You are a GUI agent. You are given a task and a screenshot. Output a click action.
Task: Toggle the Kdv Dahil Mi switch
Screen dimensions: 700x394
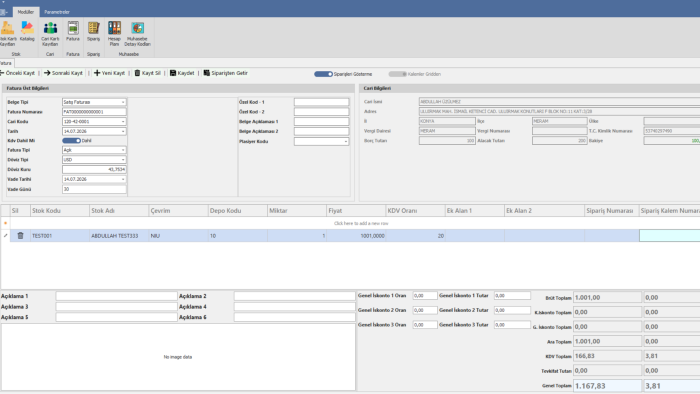(x=71, y=141)
